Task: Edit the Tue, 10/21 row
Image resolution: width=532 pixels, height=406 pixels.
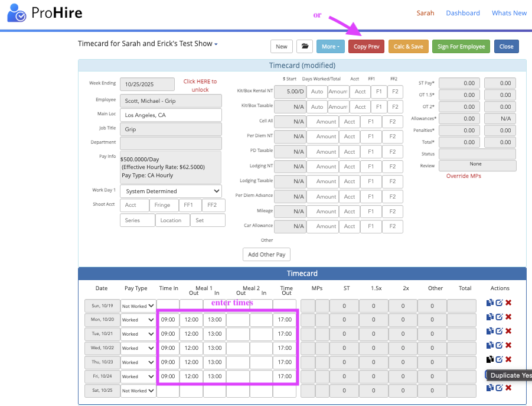Action: point(499,331)
